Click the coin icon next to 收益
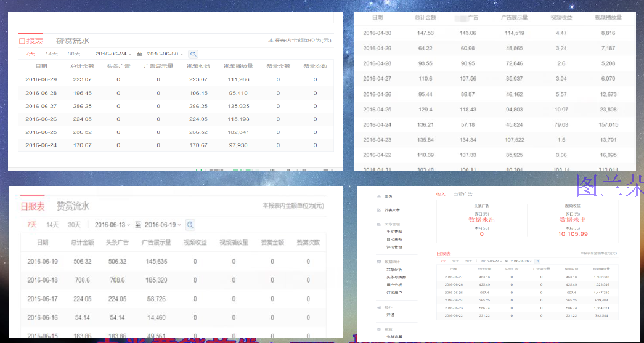Screen dimensions: 644x343 (378, 329)
